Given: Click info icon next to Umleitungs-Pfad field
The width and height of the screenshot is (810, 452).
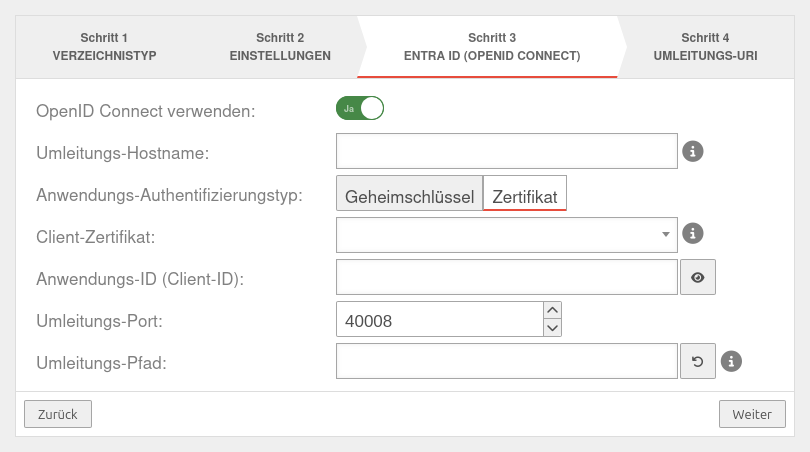Looking at the screenshot, I should tap(731, 361).
